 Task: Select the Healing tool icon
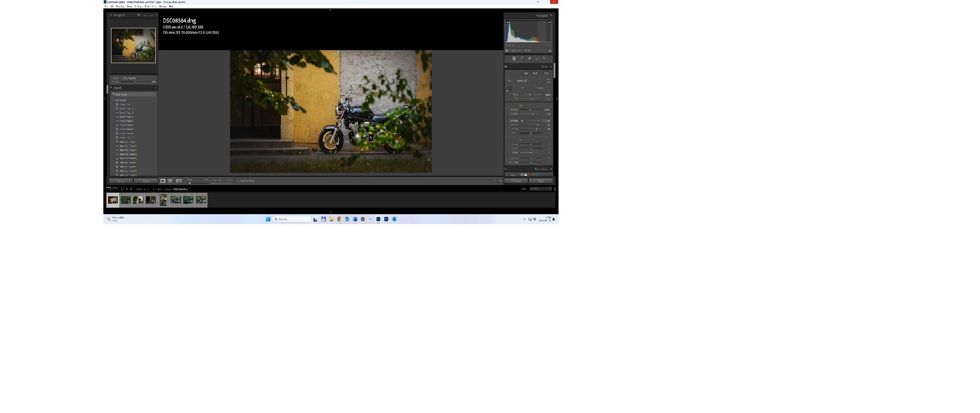point(529,59)
